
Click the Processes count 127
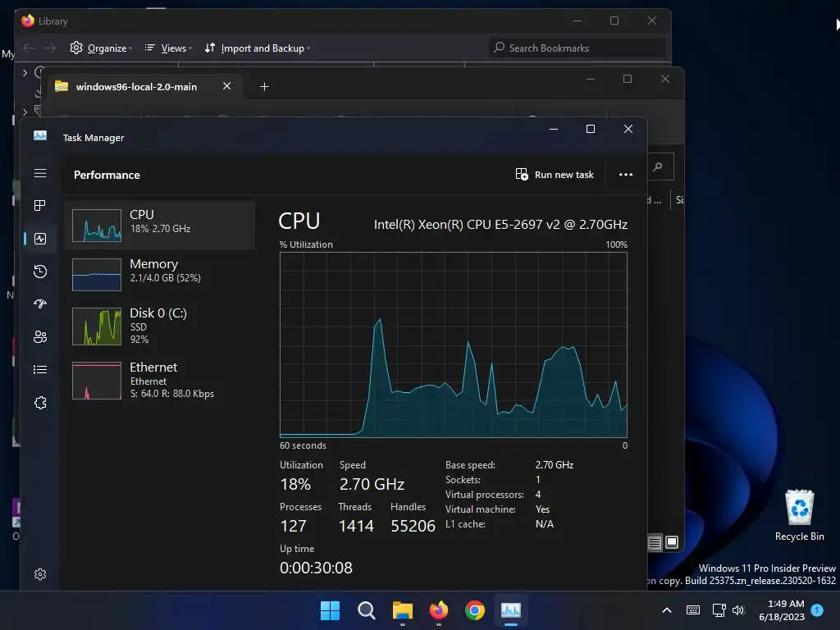293,526
